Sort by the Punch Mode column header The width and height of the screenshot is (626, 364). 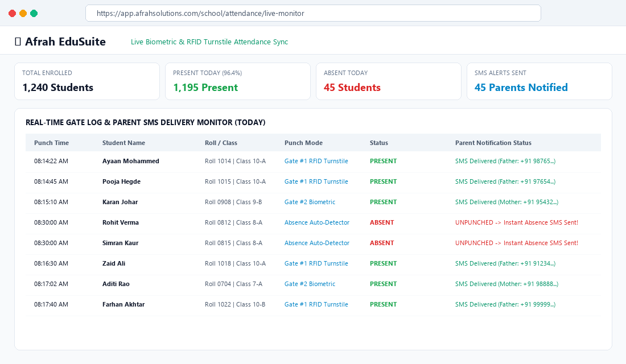click(303, 143)
